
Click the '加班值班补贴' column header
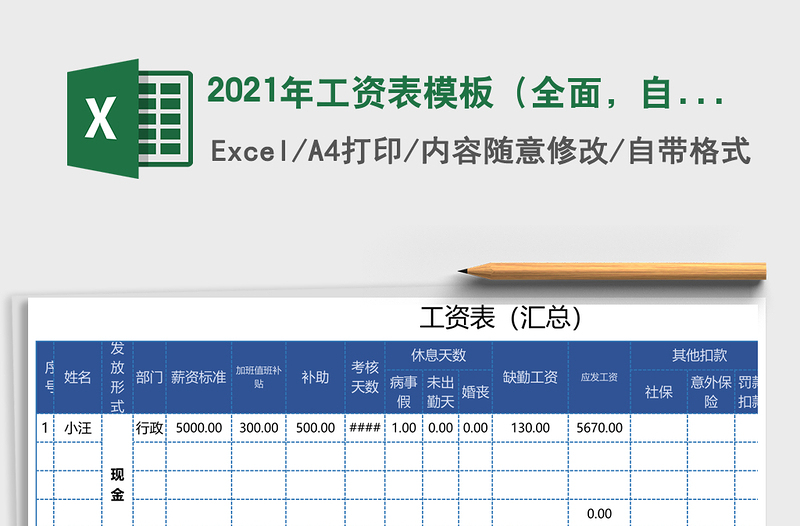259,377
